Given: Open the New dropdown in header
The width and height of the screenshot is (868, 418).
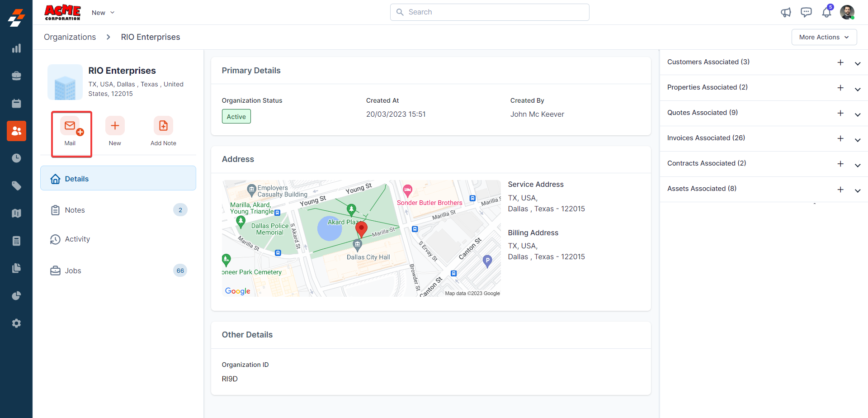Looking at the screenshot, I should tap(103, 13).
